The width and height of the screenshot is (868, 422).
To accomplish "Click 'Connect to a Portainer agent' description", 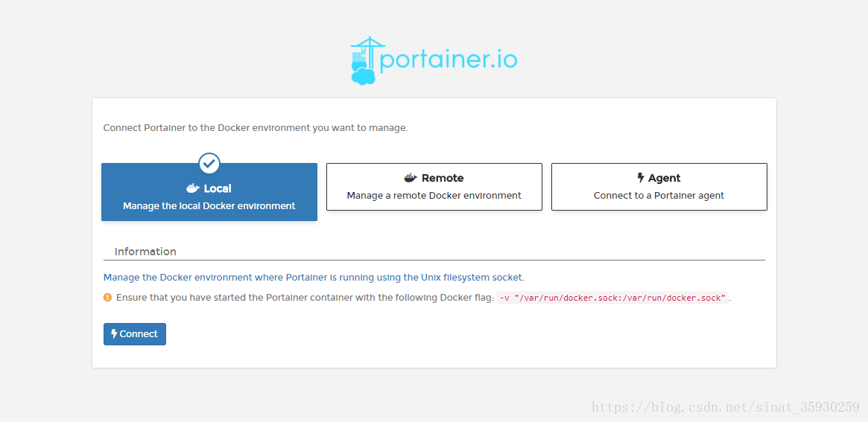I will pyautogui.click(x=659, y=195).
